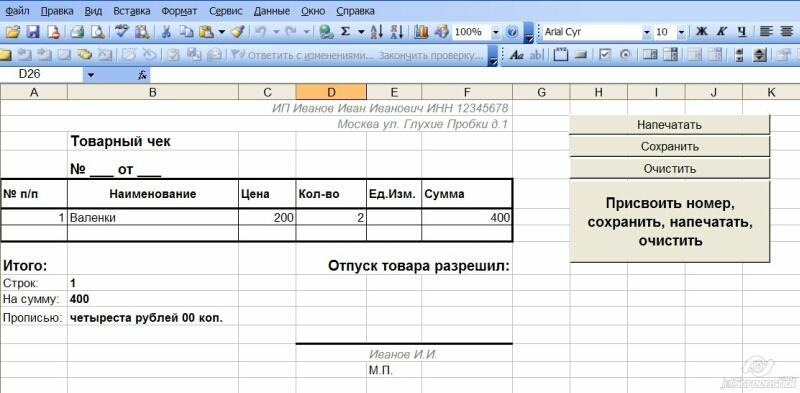Click the Напечатать button
Screen dimensions: 800x393
[669, 125]
